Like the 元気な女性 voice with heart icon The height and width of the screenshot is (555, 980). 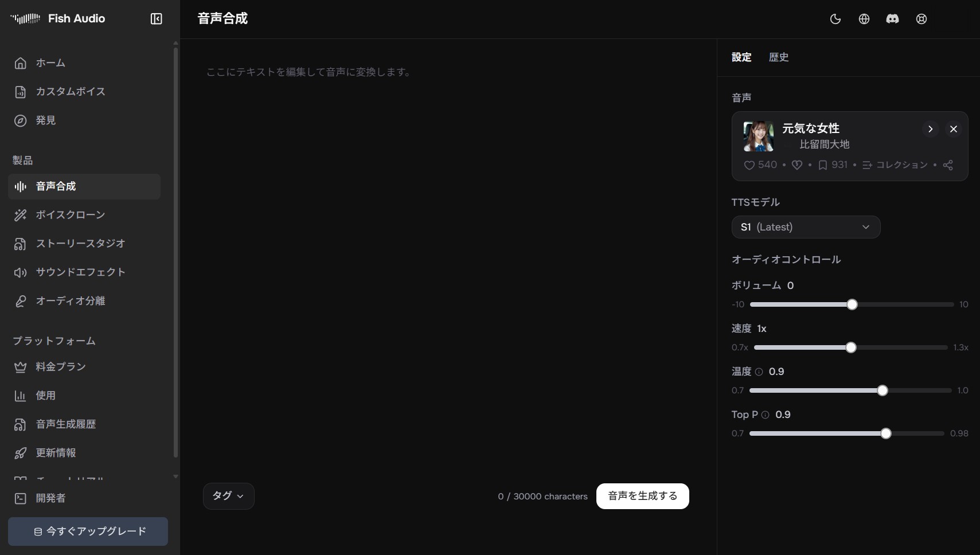(x=749, y=165)
